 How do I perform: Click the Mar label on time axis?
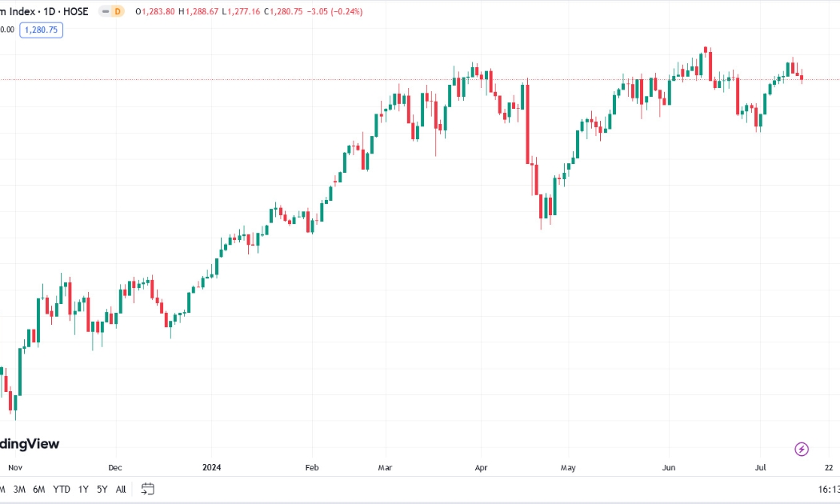click(385, 467)
